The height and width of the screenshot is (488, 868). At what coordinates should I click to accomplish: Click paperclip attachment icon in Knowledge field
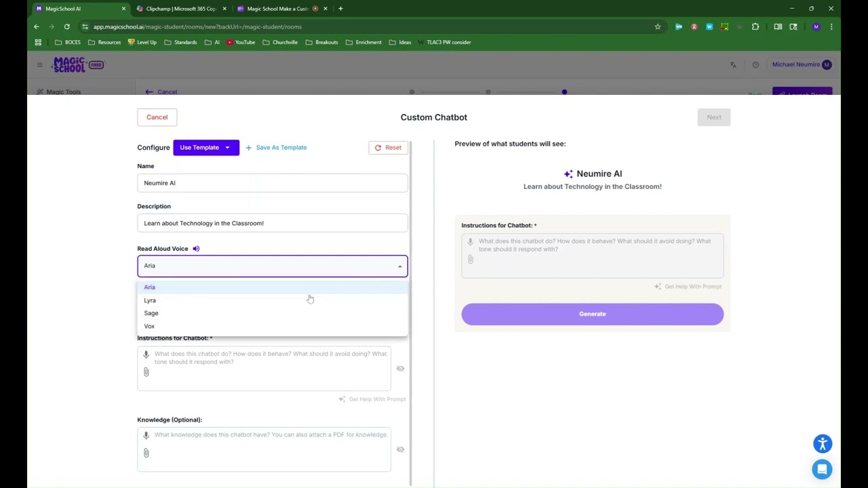(146, 453)
